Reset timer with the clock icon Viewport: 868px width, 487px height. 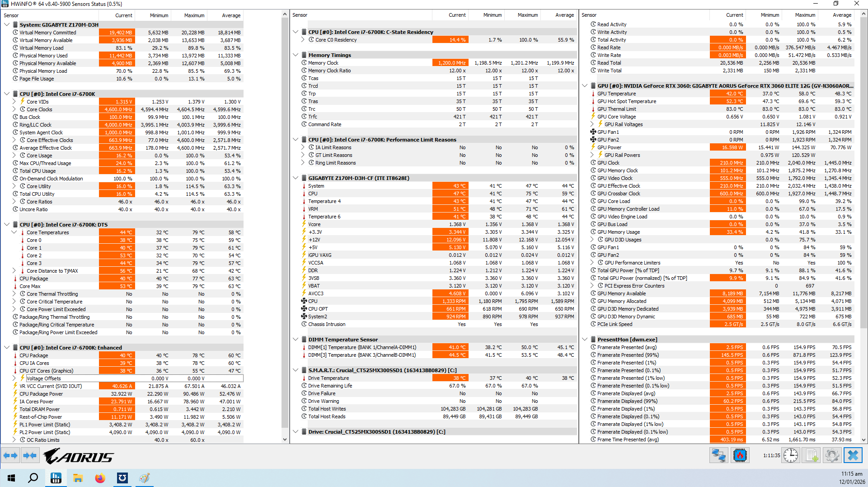pyautogui.click(x=790, y=455)
